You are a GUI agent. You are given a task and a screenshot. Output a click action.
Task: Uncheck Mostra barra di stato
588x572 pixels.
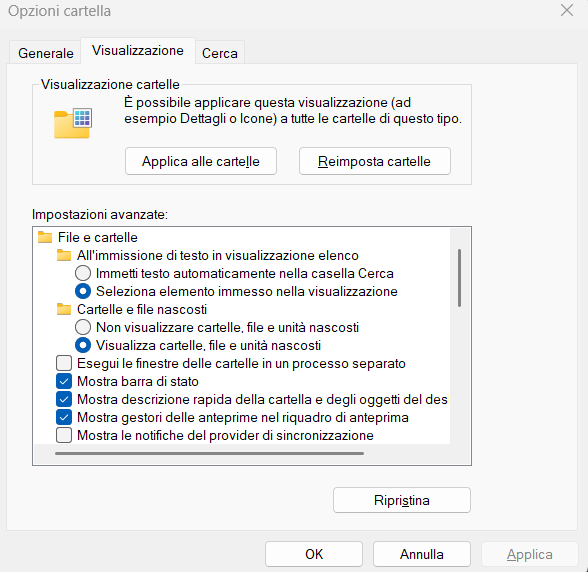(64, 381)
